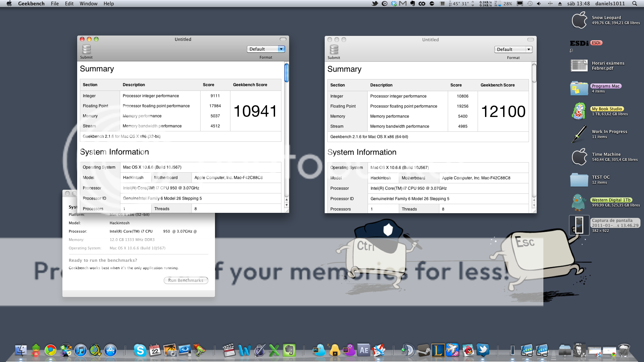Open My Book Studio drive icon
The image size is (644, 362).
579,111
